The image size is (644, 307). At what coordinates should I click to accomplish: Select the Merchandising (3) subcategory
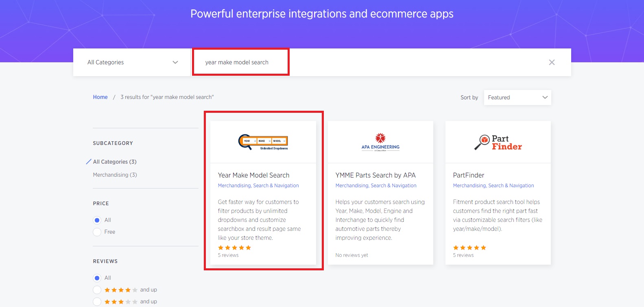[115, 175]
